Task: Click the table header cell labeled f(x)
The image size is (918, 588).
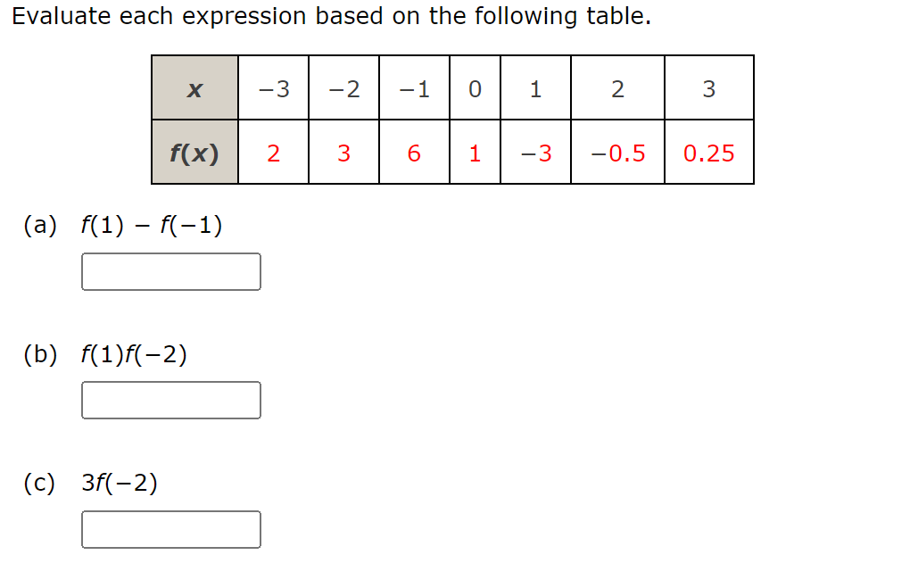Action: tap(194, 152)
